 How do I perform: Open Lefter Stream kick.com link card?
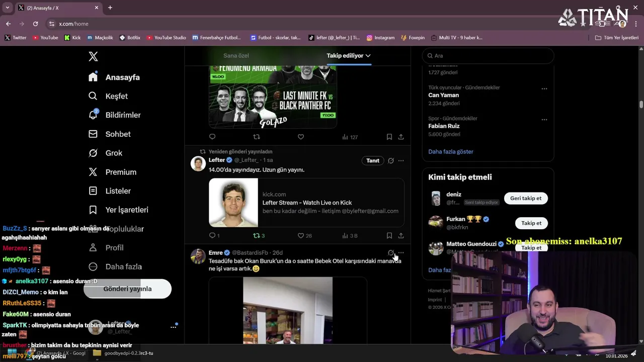(306, 203)
